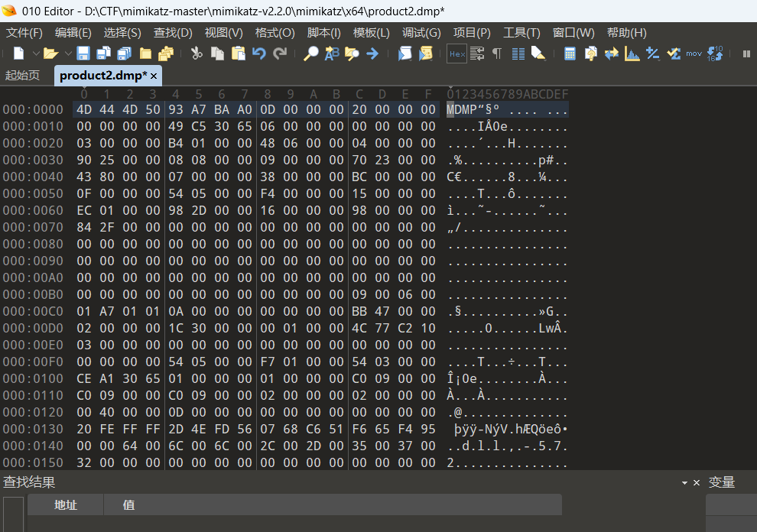757x532 pixels.
Task: Open the Find magnifier tool
Action: pos(311,54)
